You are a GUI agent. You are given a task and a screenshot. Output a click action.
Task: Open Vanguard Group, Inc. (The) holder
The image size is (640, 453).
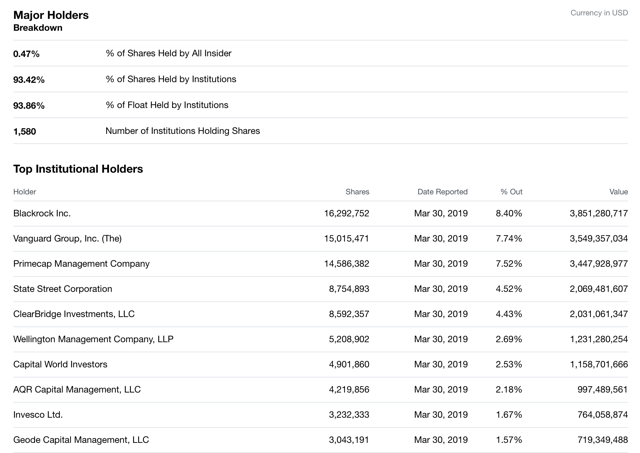pos(67,239)
